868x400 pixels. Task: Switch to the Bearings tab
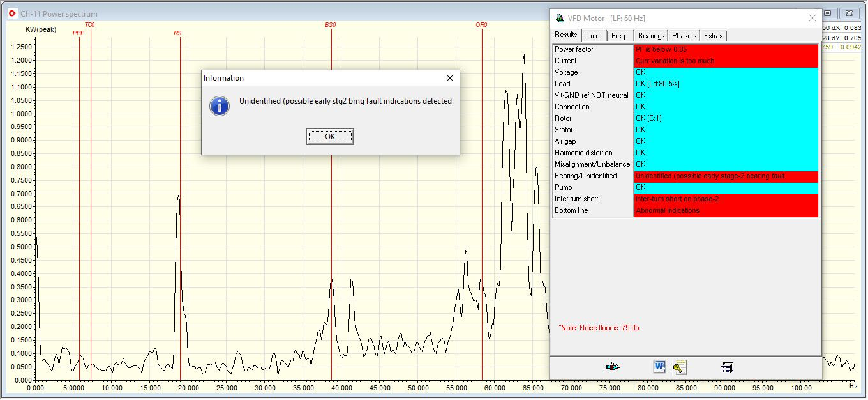coord(651,36)
